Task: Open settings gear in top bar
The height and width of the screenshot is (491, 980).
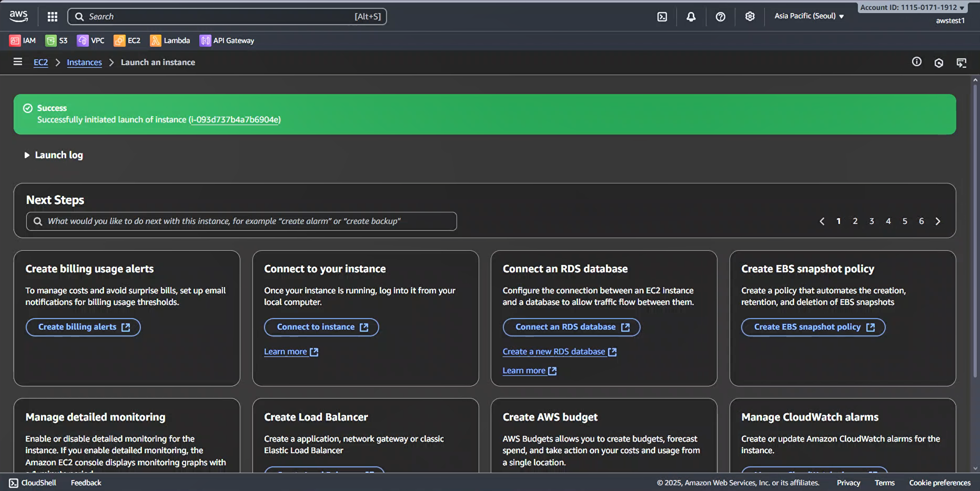Action: pyautogui.click(x=750, y=17)
